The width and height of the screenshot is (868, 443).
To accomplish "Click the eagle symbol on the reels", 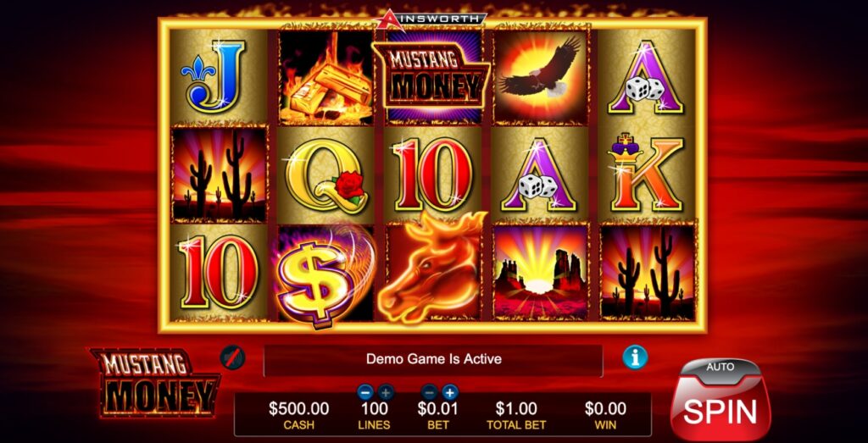I will (x=540, y=78).
